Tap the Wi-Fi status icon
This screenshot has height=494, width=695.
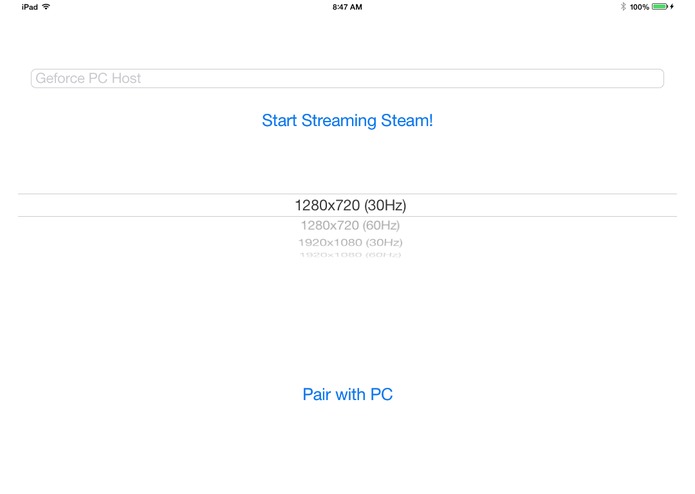[46, 7]
